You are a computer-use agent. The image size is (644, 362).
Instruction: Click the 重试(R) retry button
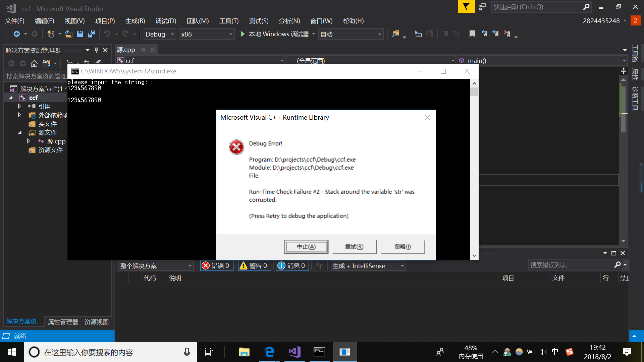tap(354, 247)
